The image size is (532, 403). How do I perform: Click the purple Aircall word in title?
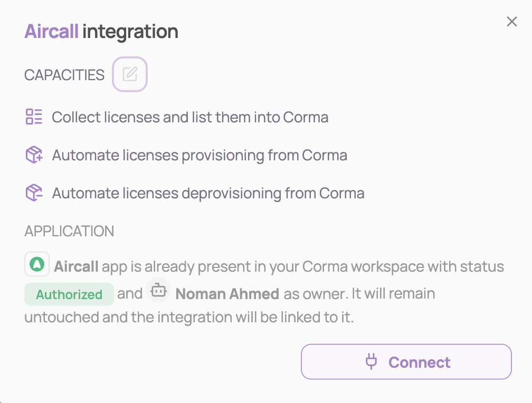(x=51, y=32)
